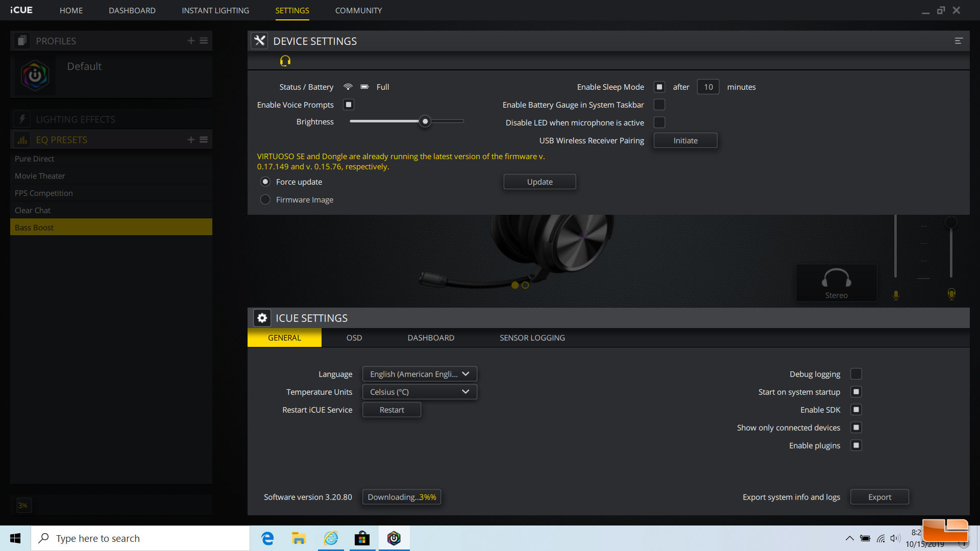The height and width of the screenshot is (551, 980).
Task: Switch to iCUE Settings Dashboard tab
Action: click(x=431, y=338)
